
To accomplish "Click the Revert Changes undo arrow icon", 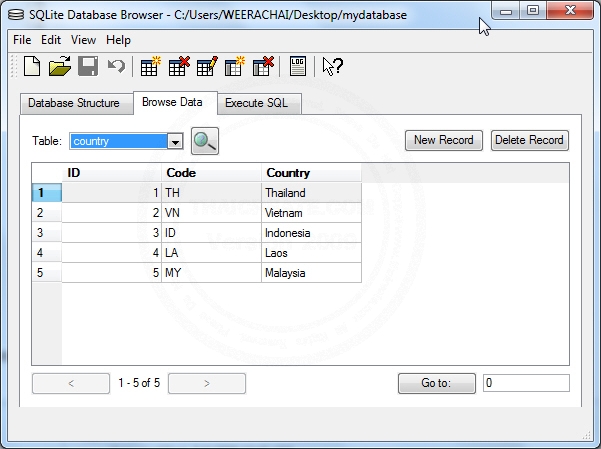I will tap(116, 67).
